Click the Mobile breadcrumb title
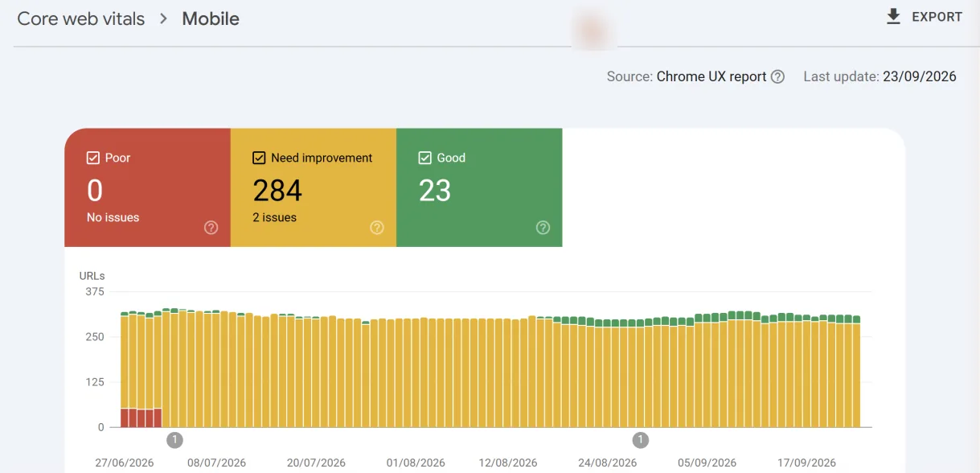The width and height of the screenshot is (980, 473). [x=211, y=19]
